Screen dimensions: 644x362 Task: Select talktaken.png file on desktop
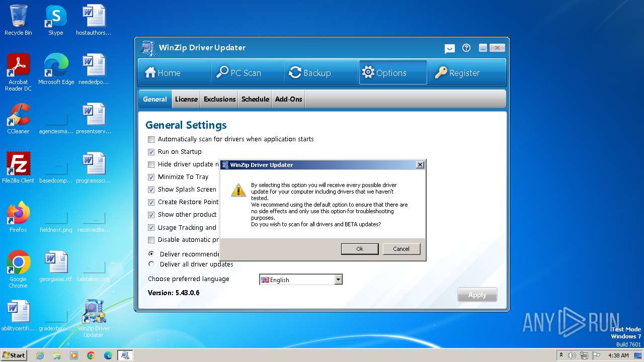[94, 269]
